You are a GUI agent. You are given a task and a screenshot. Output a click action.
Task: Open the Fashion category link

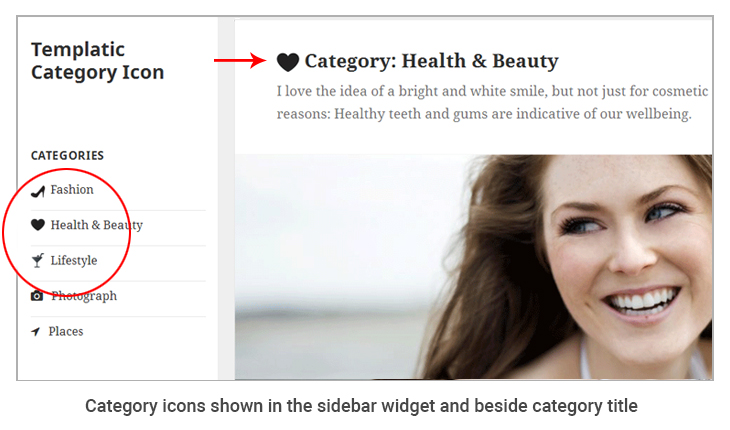coord(72,190)
